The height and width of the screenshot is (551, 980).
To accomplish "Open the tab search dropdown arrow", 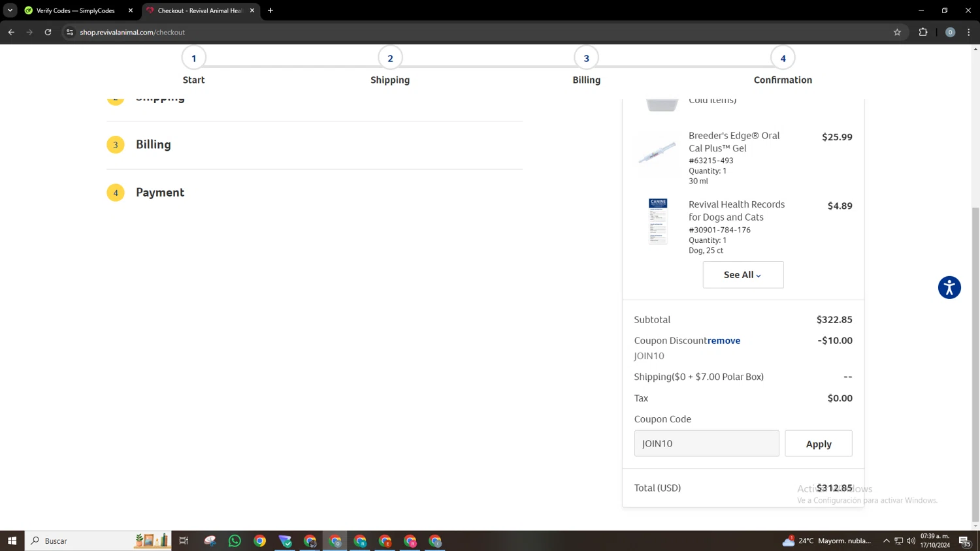I will click(10, 10).
